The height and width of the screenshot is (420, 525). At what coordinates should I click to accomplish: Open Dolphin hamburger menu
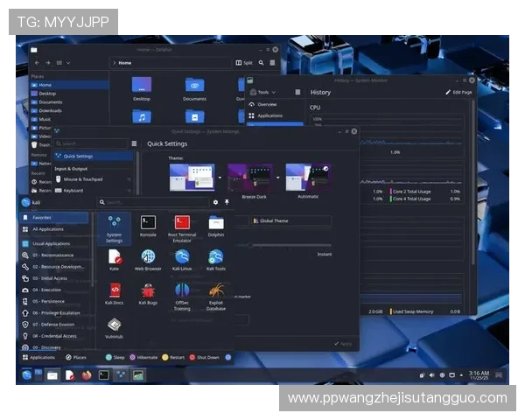click(x=272, y=63)
